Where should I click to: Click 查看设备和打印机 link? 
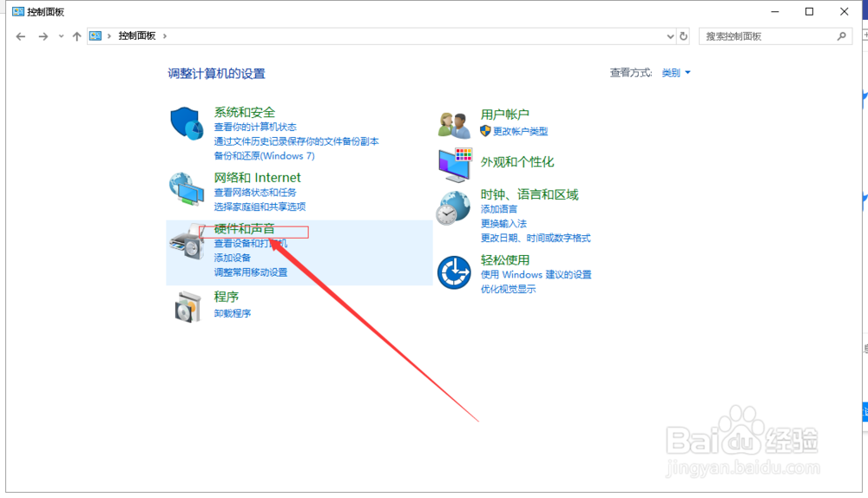[x=250, y=244]
